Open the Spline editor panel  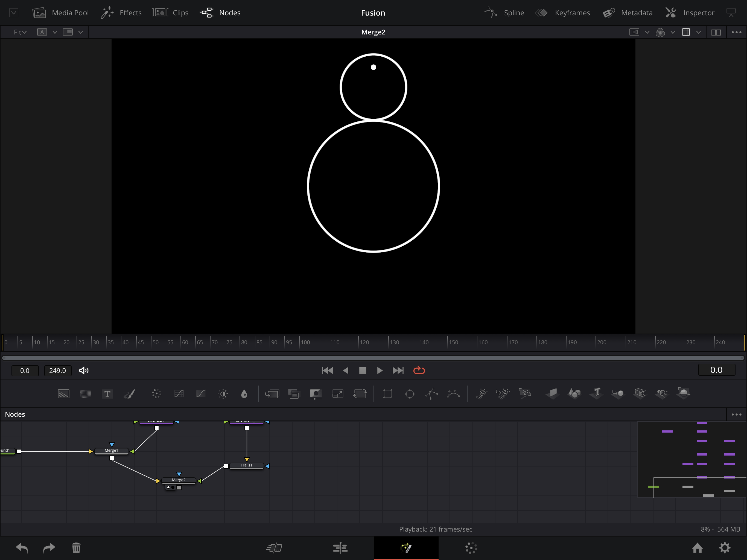click(x=504, y=13)
